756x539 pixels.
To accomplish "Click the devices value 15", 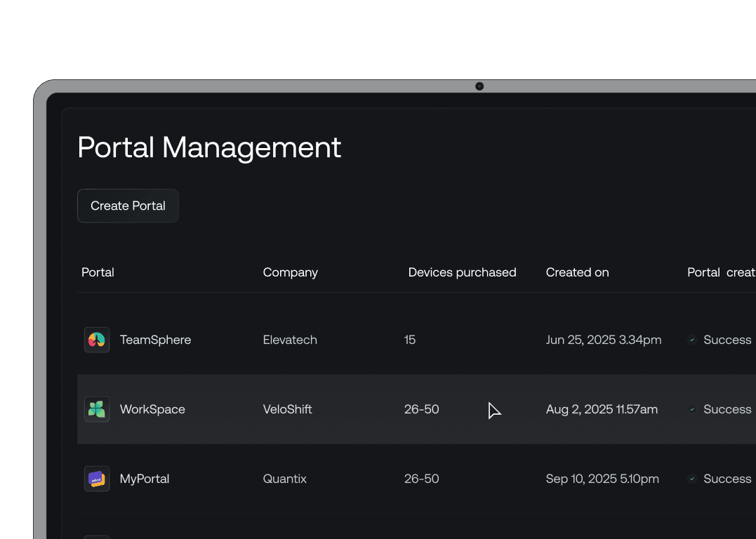I will click(410, 340).
